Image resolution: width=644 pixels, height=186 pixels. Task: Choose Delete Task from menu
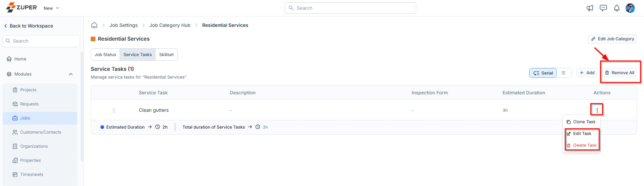tap(581, 145)
